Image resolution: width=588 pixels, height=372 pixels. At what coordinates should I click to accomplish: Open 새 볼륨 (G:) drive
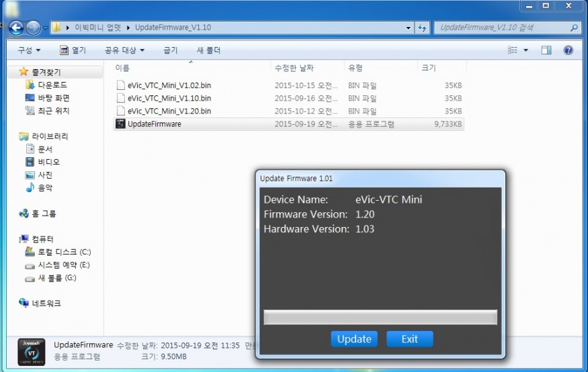pos(57,277)
